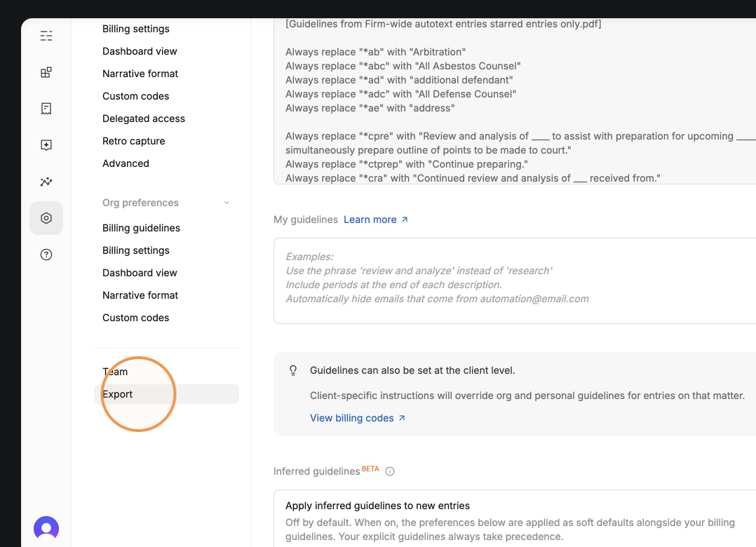The width and height of the screenshot is (756, 547).
Task: Click the "Guidelines can also be set at the client level." text
Action: pos(412,370)
